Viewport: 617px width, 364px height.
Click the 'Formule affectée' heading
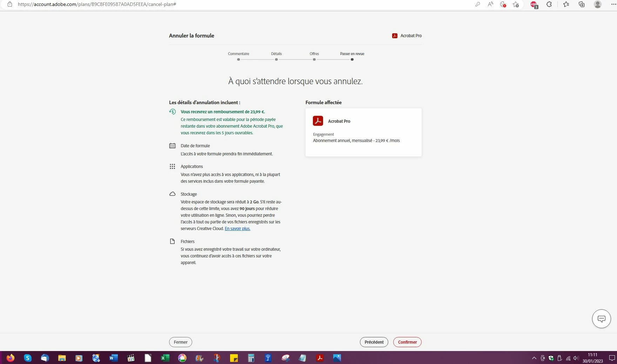pyautogui.click(x=323, y=102)
